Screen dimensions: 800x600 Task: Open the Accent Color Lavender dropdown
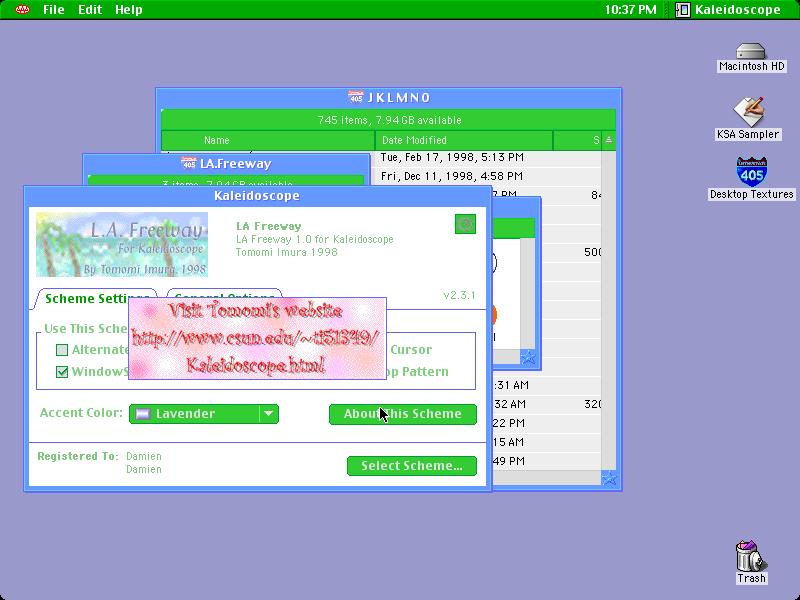tap(204, 414)
